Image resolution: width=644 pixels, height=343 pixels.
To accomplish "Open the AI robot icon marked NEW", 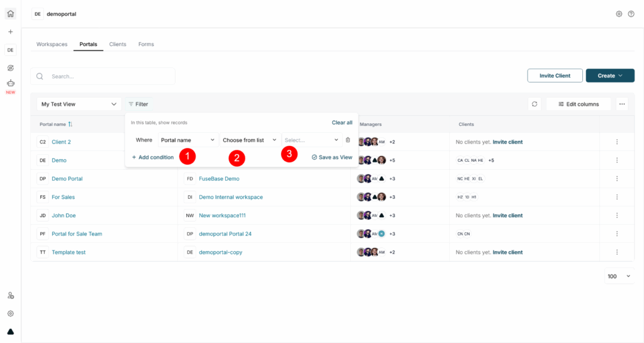I will click(x=10, y=84).
